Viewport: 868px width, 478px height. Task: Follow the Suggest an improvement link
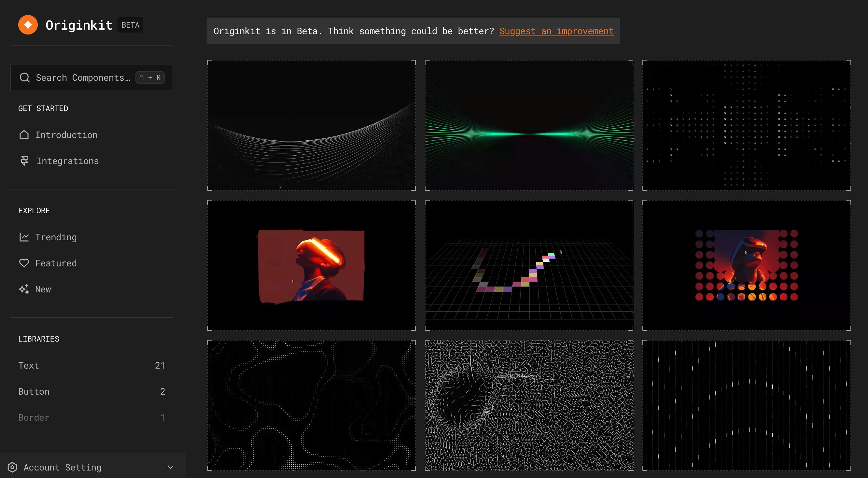pyautogui.click(x=556, y=31)
